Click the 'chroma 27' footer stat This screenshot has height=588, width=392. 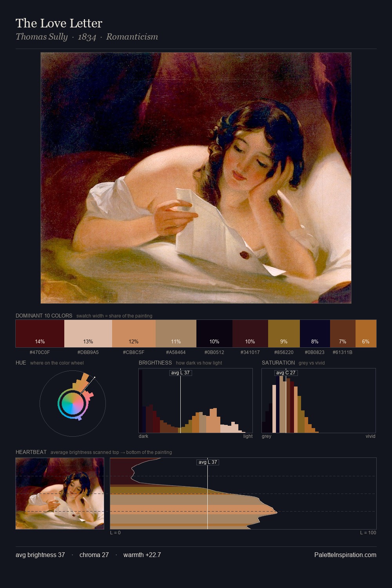[x=94, y=555]
